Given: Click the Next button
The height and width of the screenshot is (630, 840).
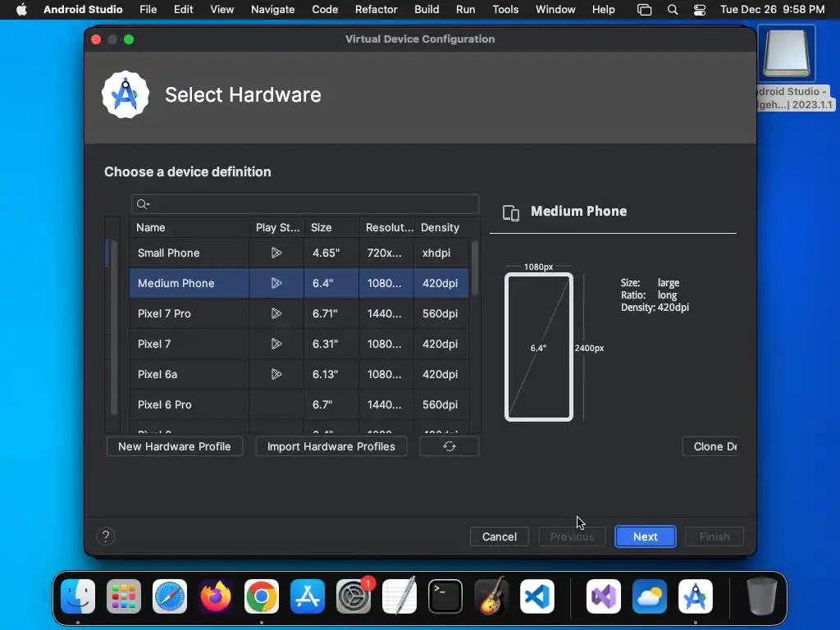Looking at the screenshot, I should click(x=645, y=536).
